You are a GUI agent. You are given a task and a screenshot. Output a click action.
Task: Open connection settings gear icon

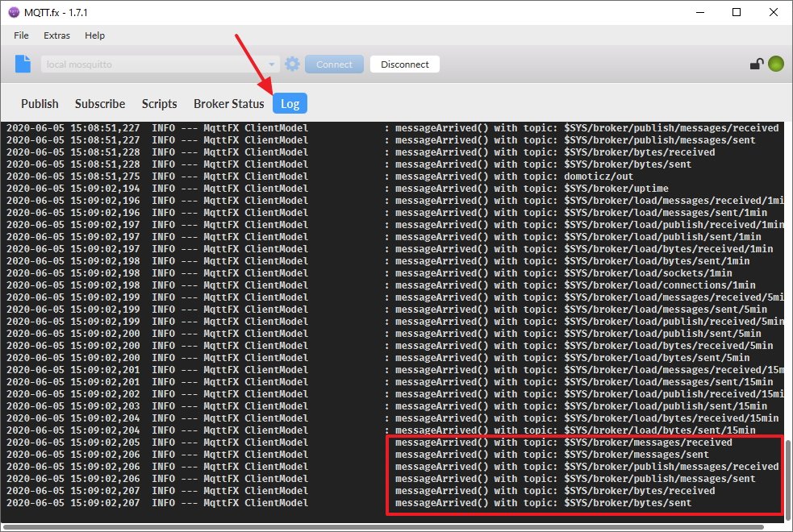click(x=292, y=64)
